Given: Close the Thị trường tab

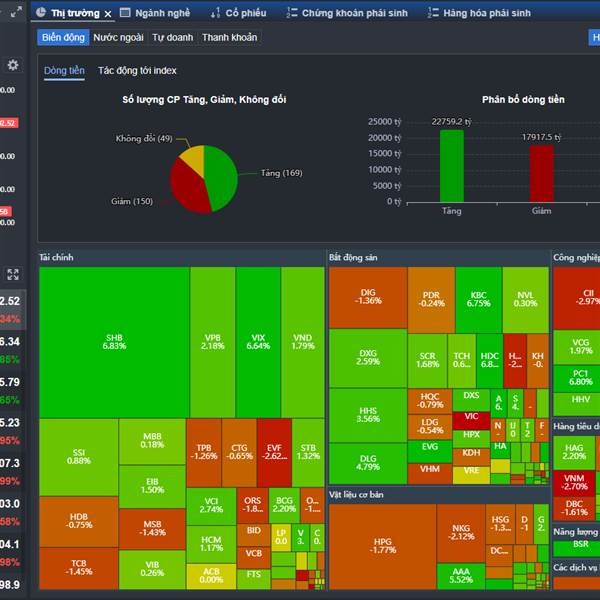Looking at the screenshot, I should point(108,14).
